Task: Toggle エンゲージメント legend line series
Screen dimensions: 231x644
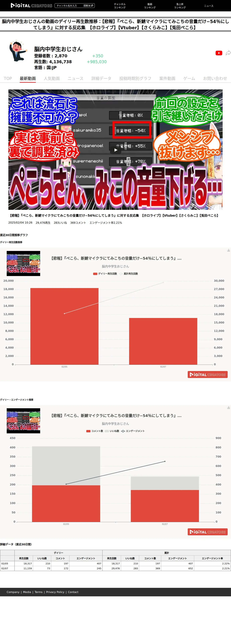Action: click(133, 431)
